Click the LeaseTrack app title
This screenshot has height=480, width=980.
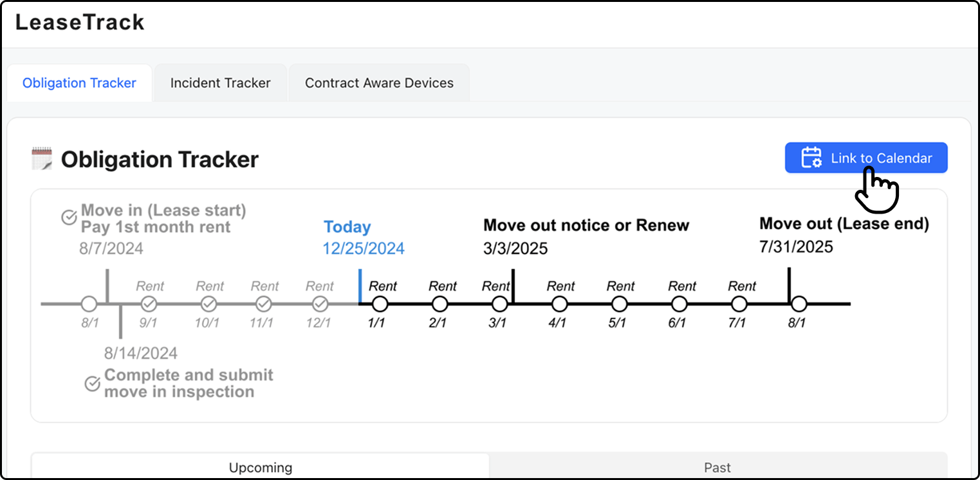pyautogui.click(x=80, y=23)
